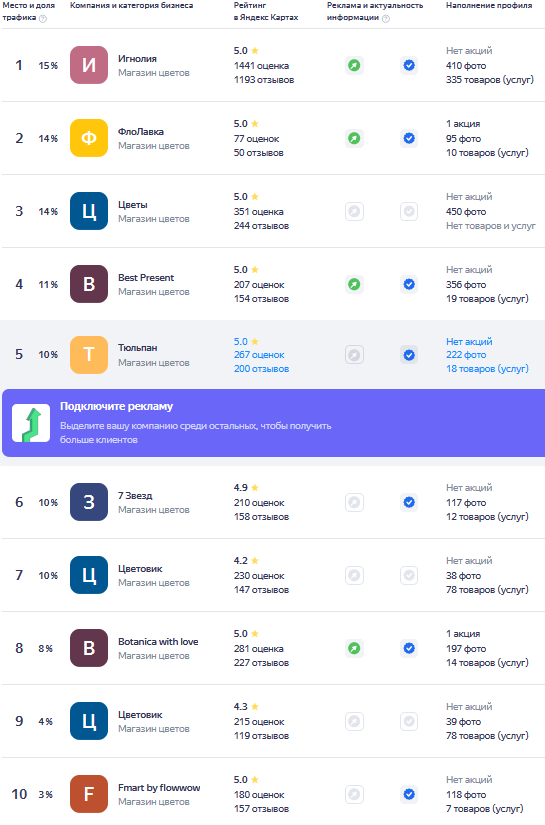The height and width of the screenshot is (825, 545).
Task: Open the 222 фото link
Action: (466, 355)
